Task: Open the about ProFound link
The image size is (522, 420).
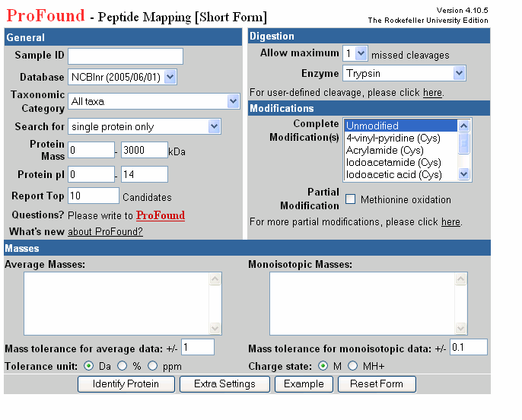Action: 105,231
